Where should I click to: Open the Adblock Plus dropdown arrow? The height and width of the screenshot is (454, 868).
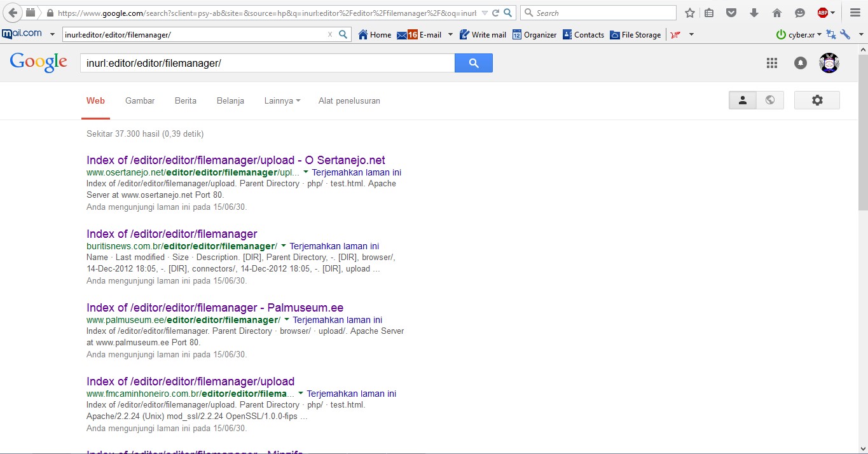833,13
